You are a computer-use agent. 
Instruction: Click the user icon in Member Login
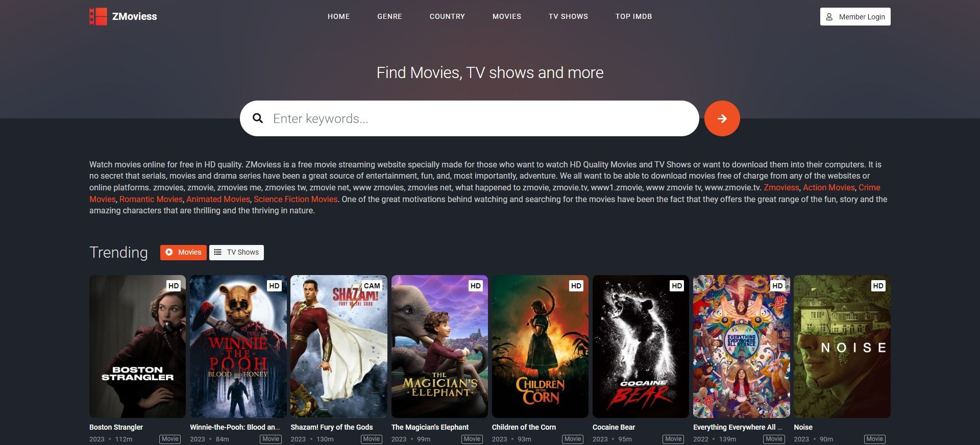(x=829, y=17)
